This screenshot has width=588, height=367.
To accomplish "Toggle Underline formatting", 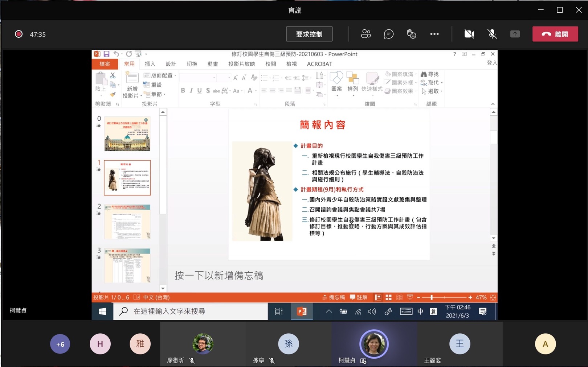I will pos(200,90).
